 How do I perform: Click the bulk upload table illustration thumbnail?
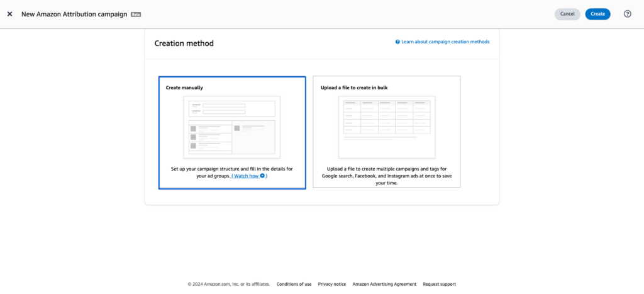(387, 127)
